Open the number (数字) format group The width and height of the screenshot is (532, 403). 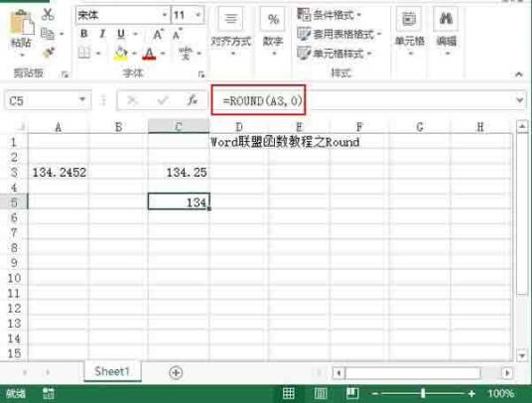[273, 31]
